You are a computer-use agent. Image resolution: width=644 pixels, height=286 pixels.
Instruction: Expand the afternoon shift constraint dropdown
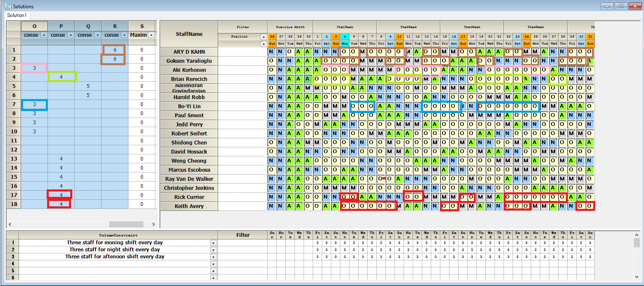tap(214, 257)
